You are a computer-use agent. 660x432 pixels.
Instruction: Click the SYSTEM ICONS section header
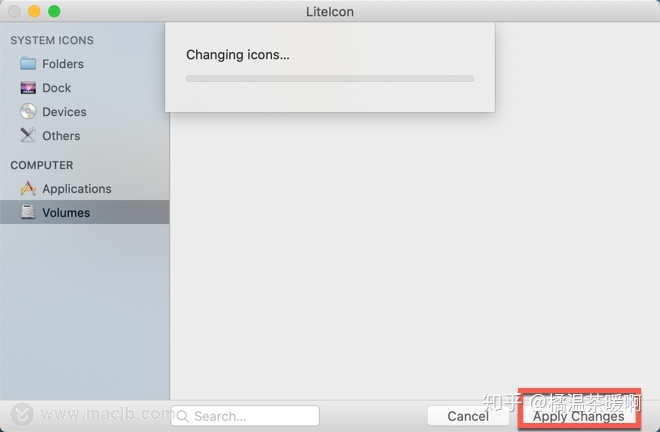coord(52,40)
